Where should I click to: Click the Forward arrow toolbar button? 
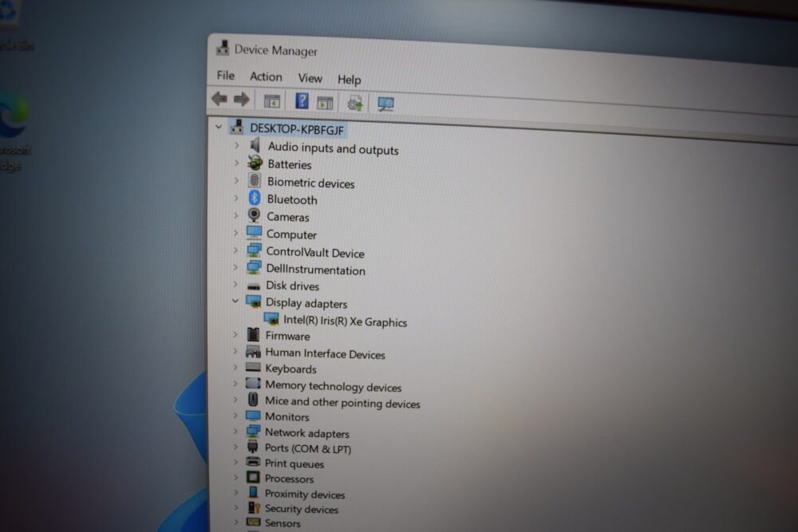[x=242, y=100]
